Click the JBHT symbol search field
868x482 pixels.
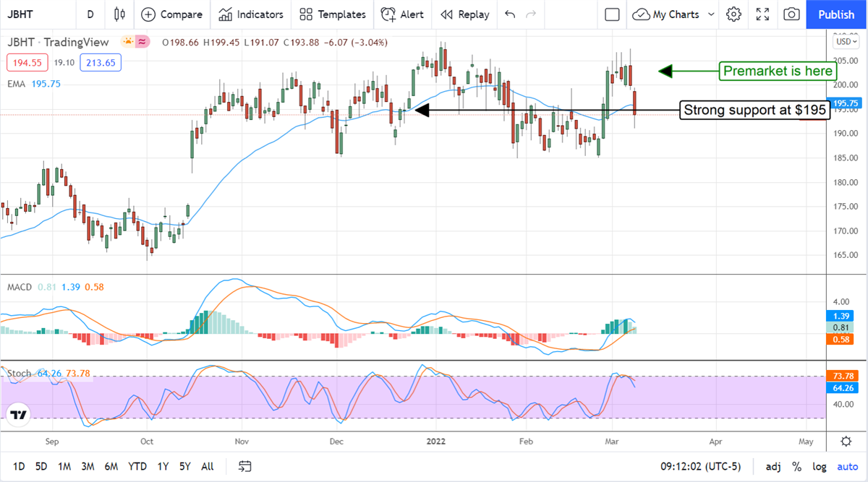pos(33,14)
